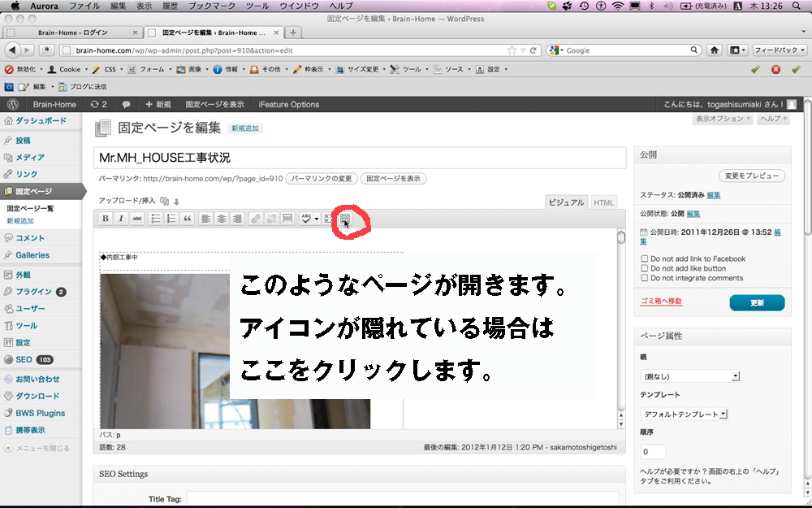Click the blue 更新 update button
The height and width of the screenshot is (508, 812).
tap(757, 302)
